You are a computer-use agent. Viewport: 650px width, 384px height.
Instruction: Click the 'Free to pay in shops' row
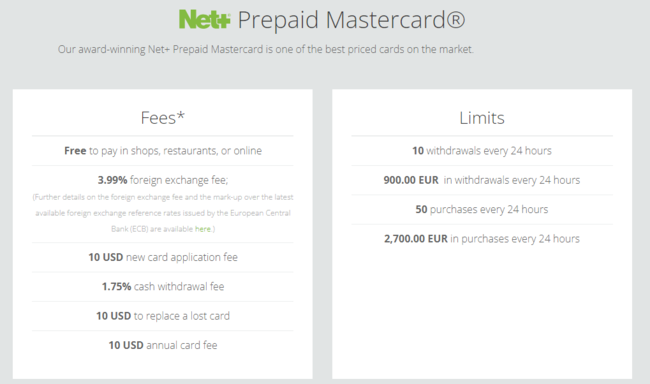tap(163, 151)
